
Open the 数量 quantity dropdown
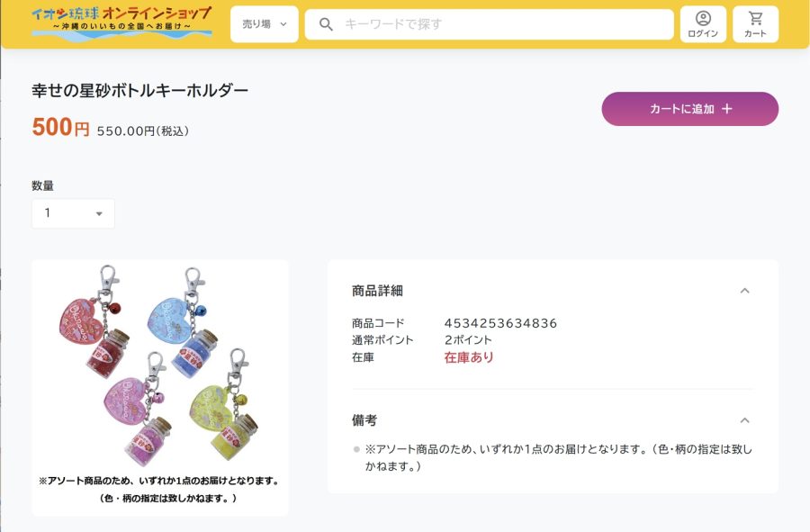tap(73, 213)
